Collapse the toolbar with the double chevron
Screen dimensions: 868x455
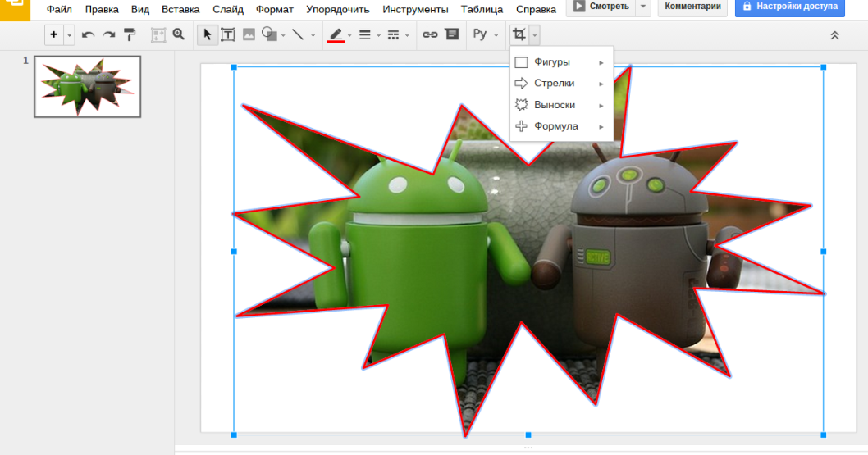click(x=835, y=35)
